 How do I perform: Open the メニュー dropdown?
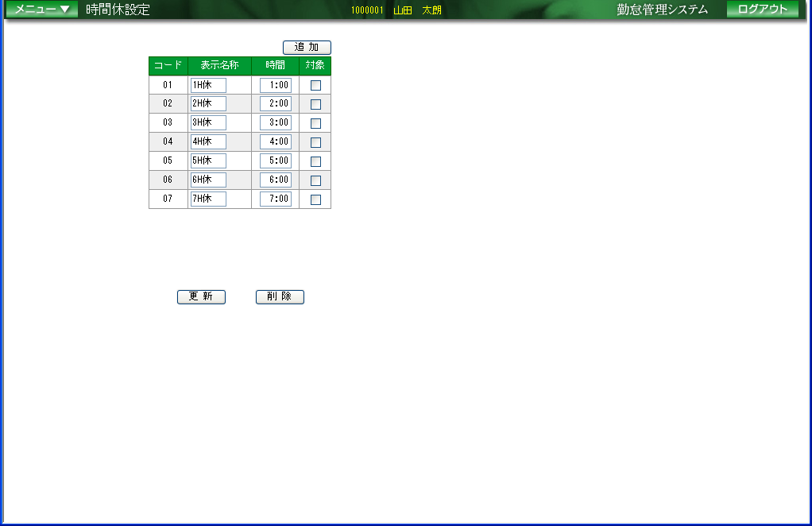[42, 9]
